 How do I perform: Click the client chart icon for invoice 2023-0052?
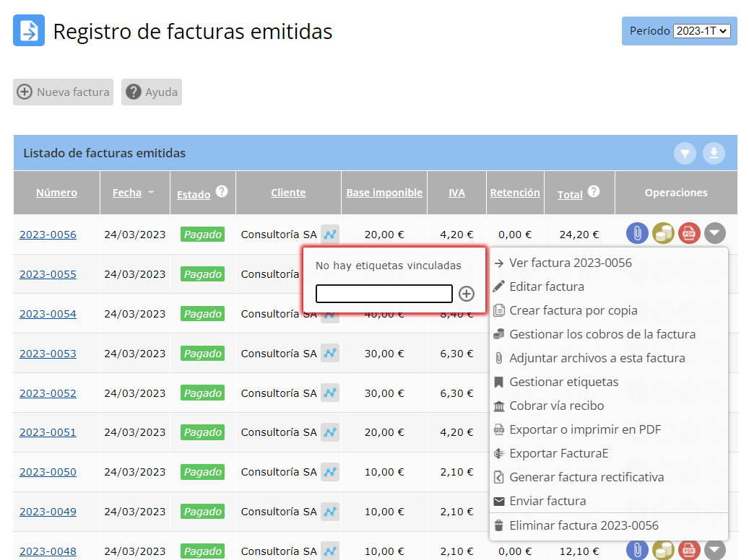330,393
